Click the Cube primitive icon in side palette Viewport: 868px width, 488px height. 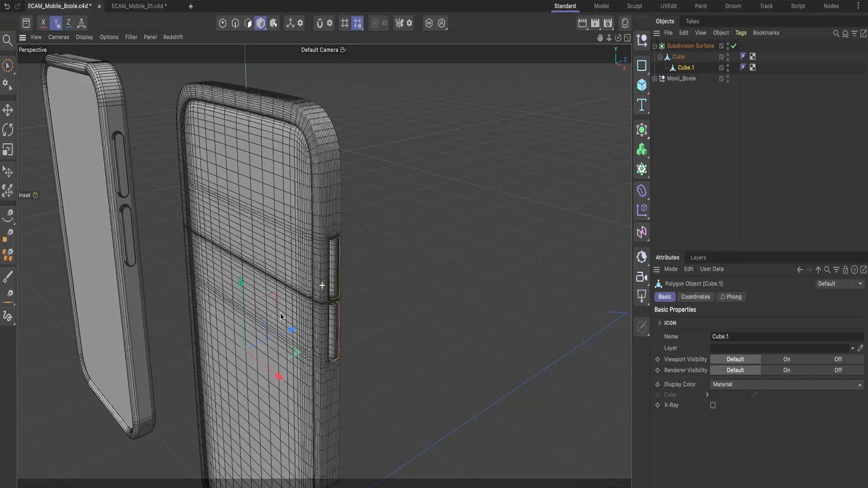(642, 85)
